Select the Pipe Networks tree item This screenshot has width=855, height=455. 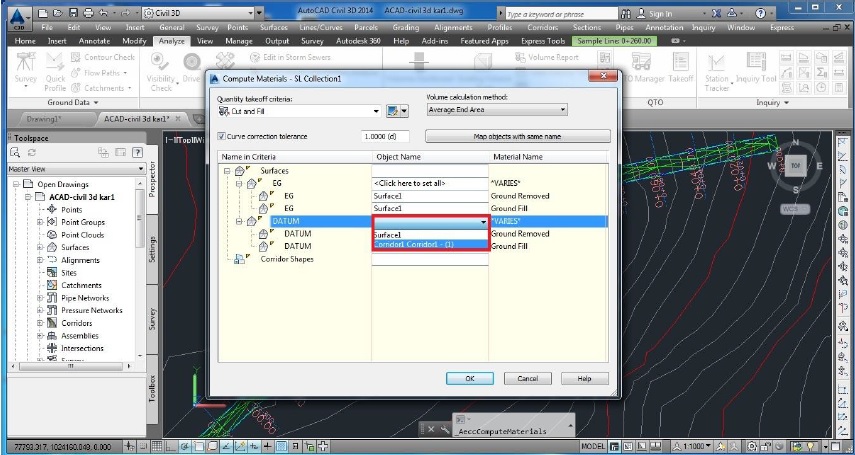pos(85,298)
